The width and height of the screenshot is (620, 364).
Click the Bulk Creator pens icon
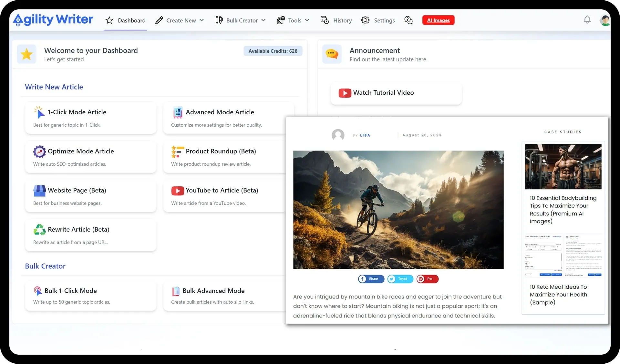coord(219,20)
